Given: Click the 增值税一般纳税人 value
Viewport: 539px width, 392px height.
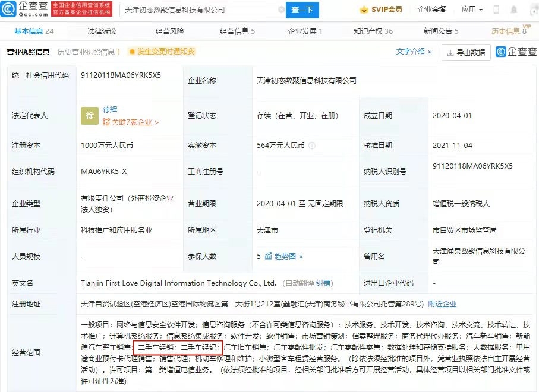Looking at the screenshot, I should [x=461, y=204].
